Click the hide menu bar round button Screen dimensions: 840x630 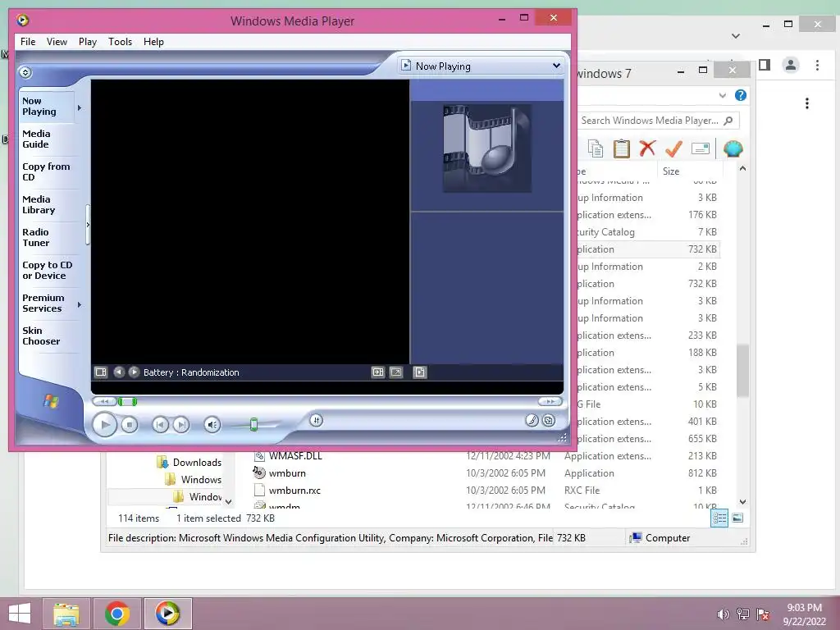(25, 72)
